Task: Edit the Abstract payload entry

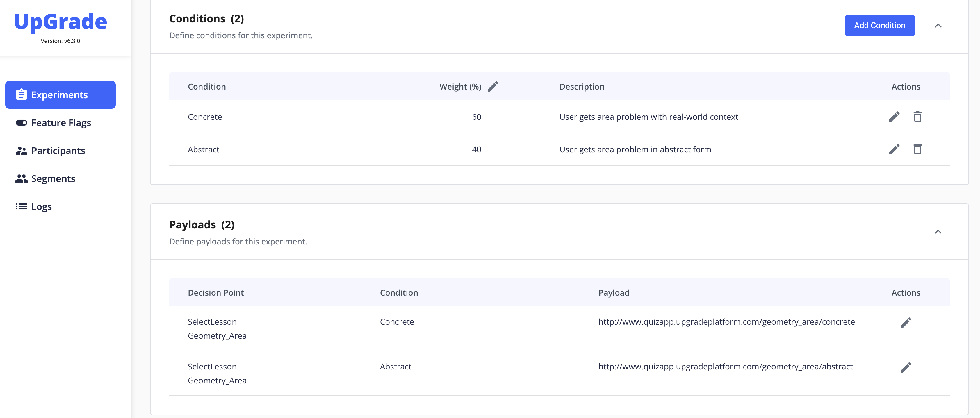Action: tap(906, 367)
